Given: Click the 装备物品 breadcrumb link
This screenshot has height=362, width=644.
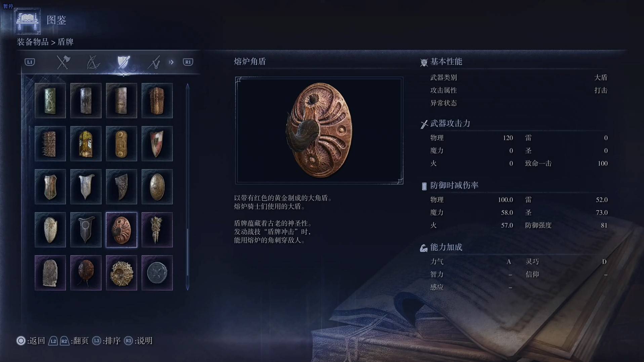Looking at the screenshot, I should click(33, 42).
